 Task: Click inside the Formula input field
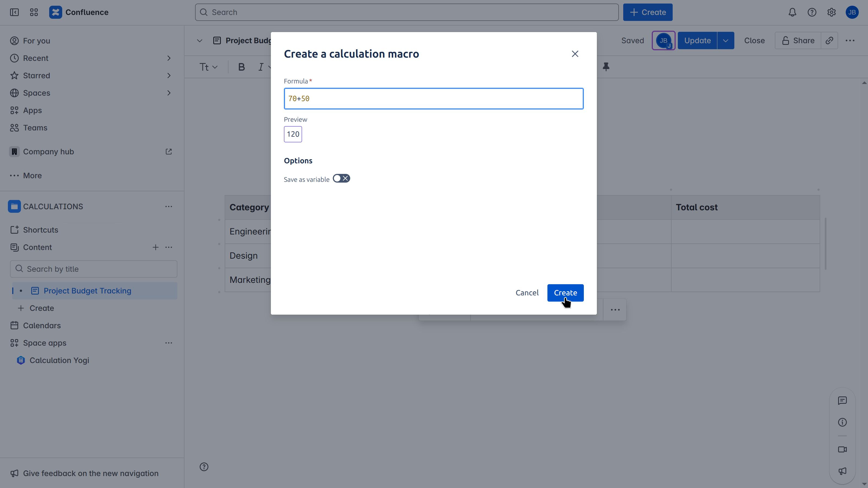tap(433, 99)
